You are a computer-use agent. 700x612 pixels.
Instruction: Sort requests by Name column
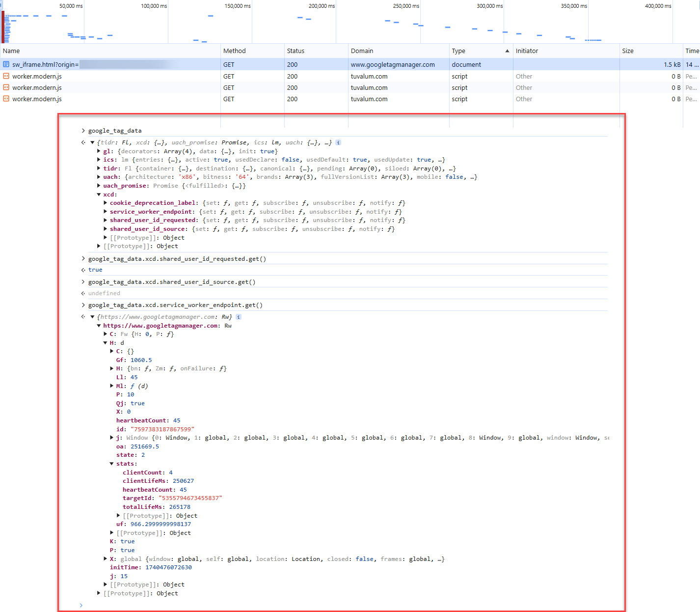[110, 51]
